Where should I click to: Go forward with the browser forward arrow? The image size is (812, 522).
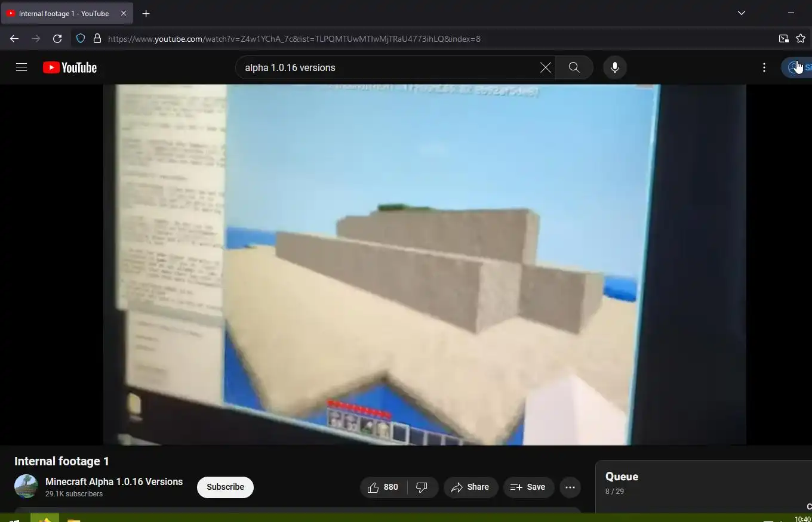click(36, 39)
